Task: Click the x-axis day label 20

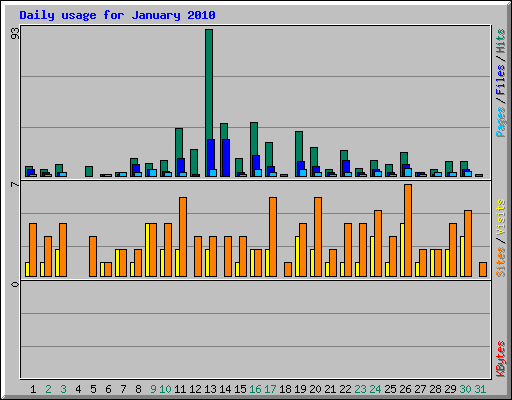Action: tap(315, 389)
